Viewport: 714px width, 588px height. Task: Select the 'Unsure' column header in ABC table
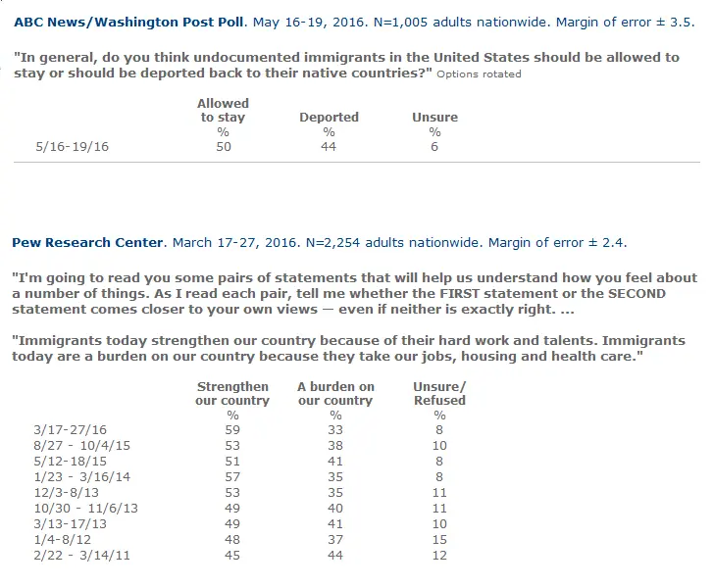[x=434, y=118]
